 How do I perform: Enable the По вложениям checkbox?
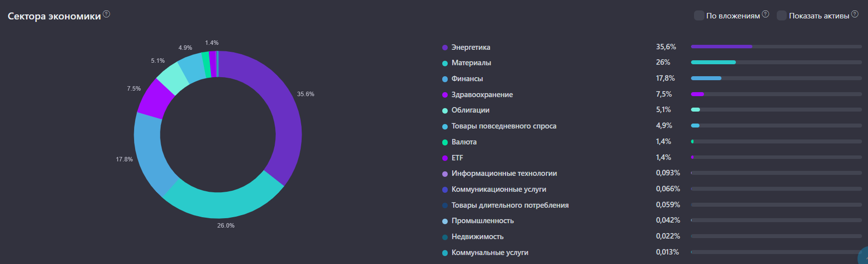click(699, 15)
